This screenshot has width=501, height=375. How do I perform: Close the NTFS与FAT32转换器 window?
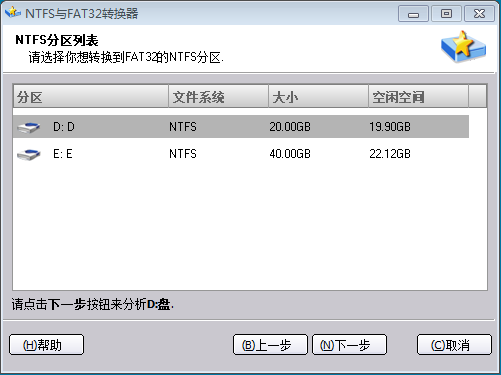479,14
